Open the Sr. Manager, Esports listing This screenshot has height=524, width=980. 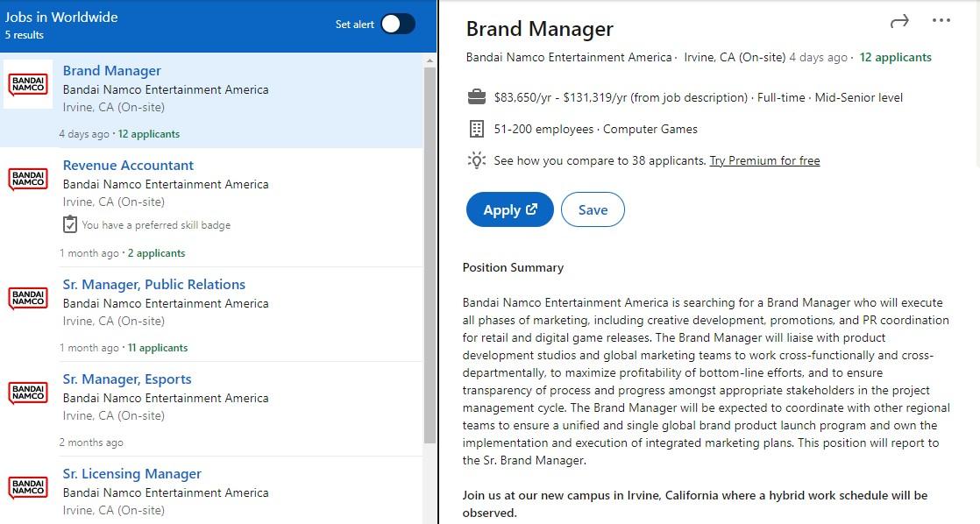tap(127, 379)
